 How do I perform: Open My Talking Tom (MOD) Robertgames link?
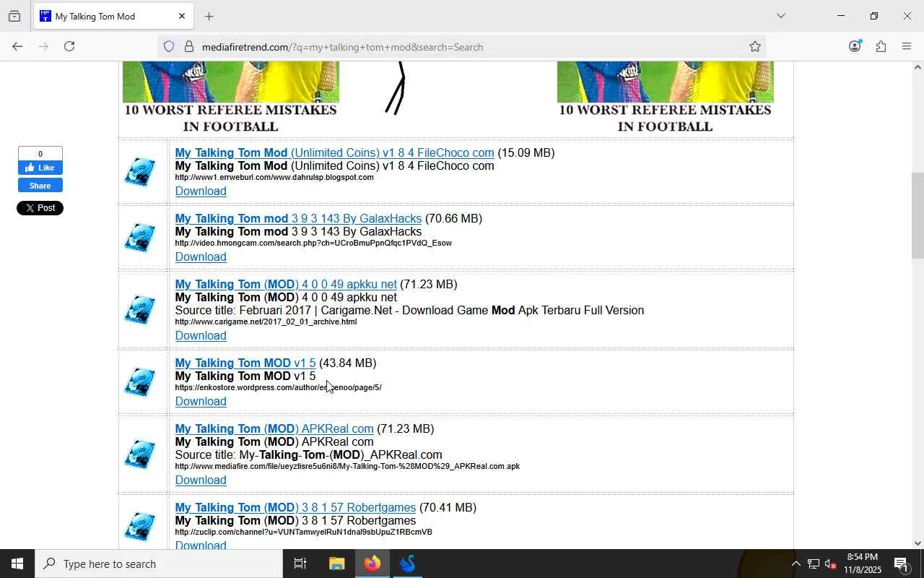coord(295,508)
